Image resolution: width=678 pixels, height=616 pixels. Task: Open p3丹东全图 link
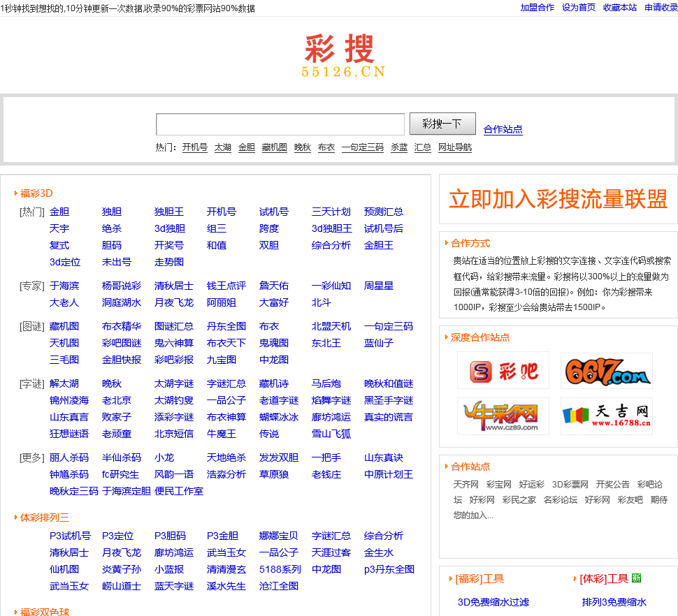[389, 569]
